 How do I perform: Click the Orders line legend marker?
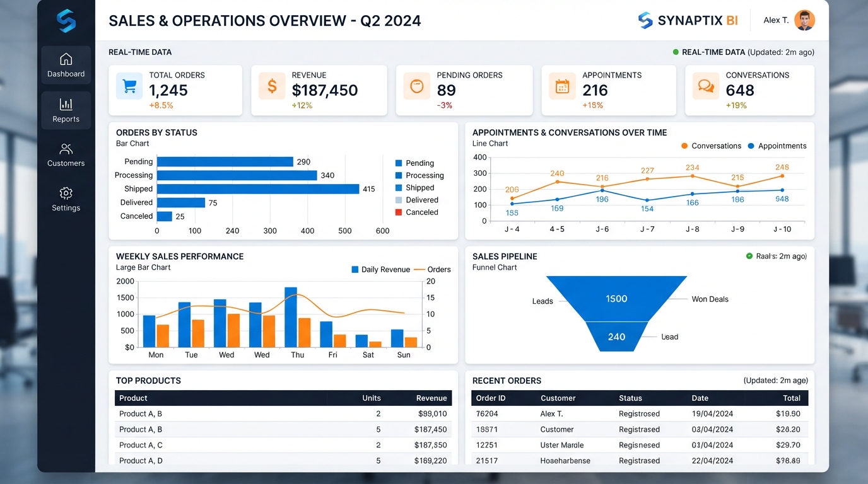(419, 270)
